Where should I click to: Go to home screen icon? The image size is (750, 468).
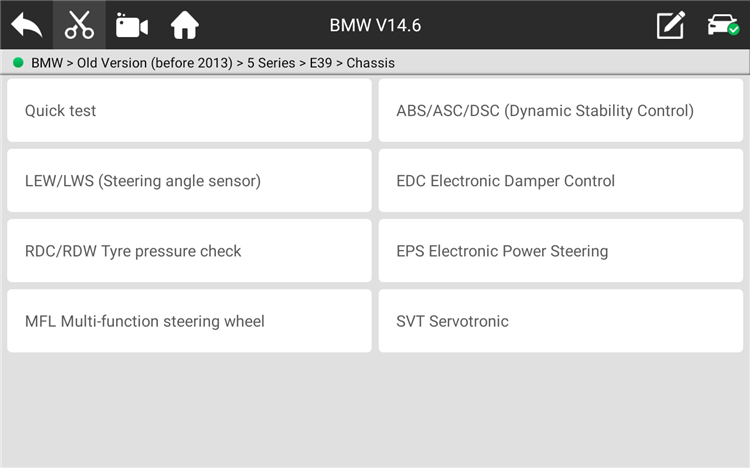tap(185, 25)
